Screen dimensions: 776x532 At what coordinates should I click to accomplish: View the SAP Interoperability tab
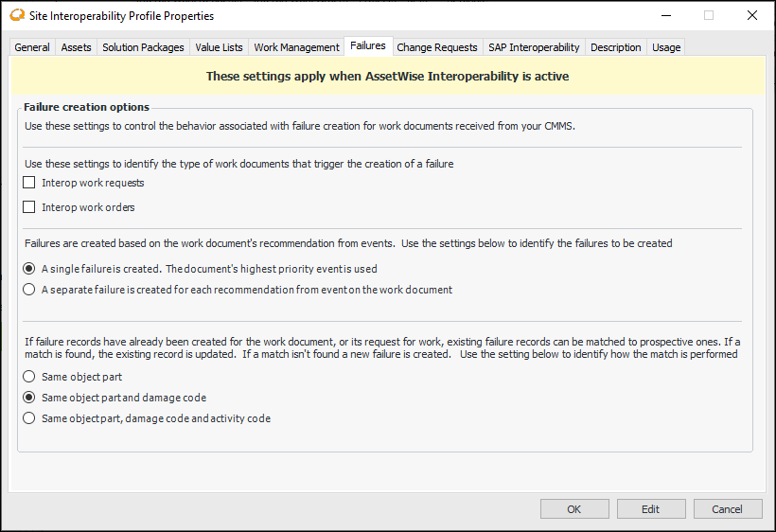pos(534,47)
